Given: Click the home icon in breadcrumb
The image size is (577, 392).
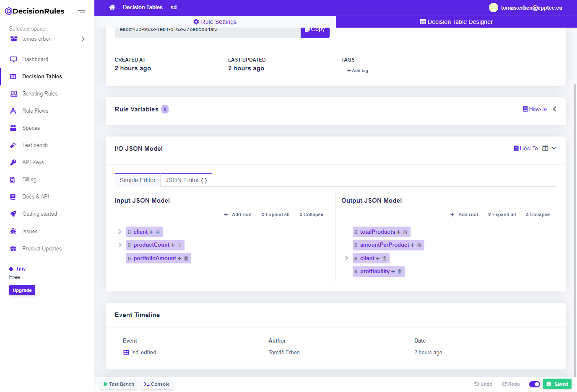Looking at the screenshot, I should (x=112, y=7).
